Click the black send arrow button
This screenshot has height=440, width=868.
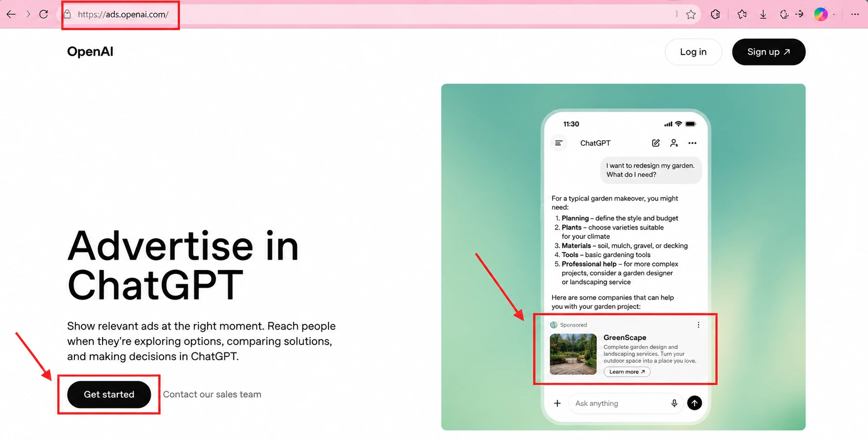click(x=695, y=403)
